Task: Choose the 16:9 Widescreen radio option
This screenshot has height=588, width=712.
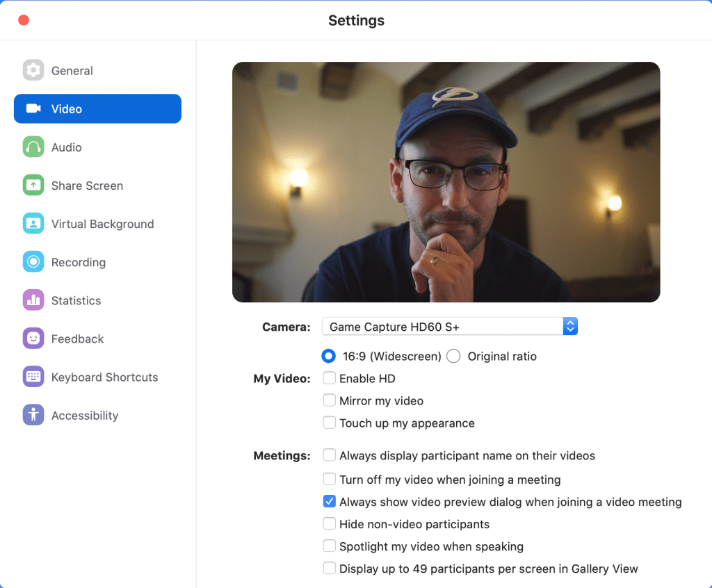Action: pyautogui.click(x=329, y=357)
